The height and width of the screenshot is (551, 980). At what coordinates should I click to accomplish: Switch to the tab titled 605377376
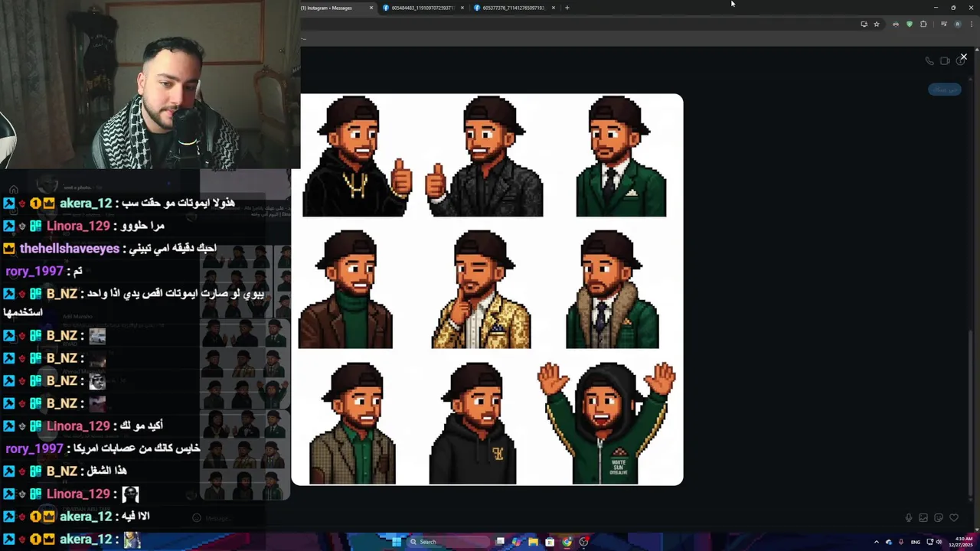click(514, 8)
